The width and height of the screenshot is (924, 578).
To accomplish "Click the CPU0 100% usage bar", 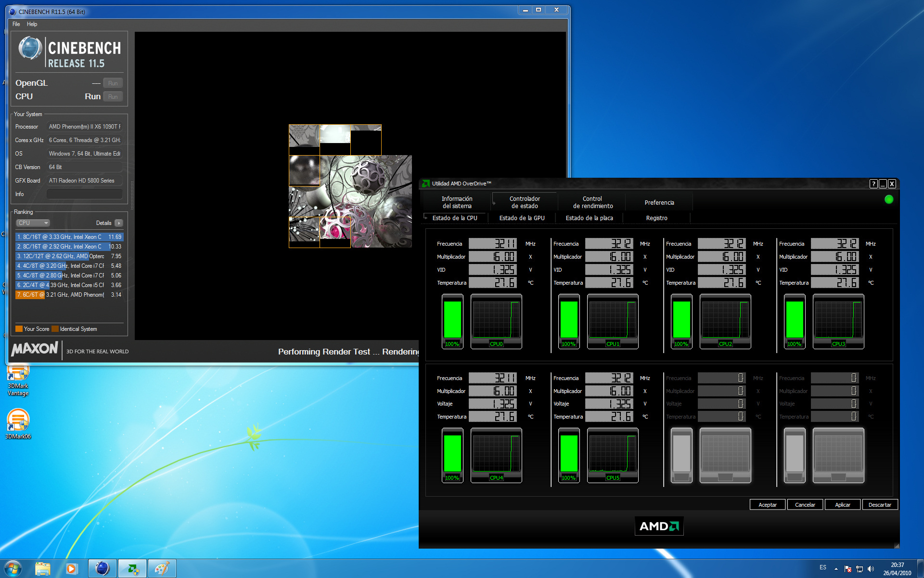I will coord(452,320).
